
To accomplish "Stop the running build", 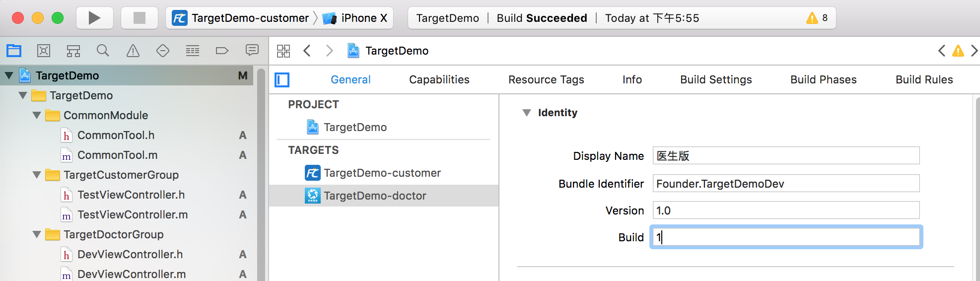I will coord(140,18).
